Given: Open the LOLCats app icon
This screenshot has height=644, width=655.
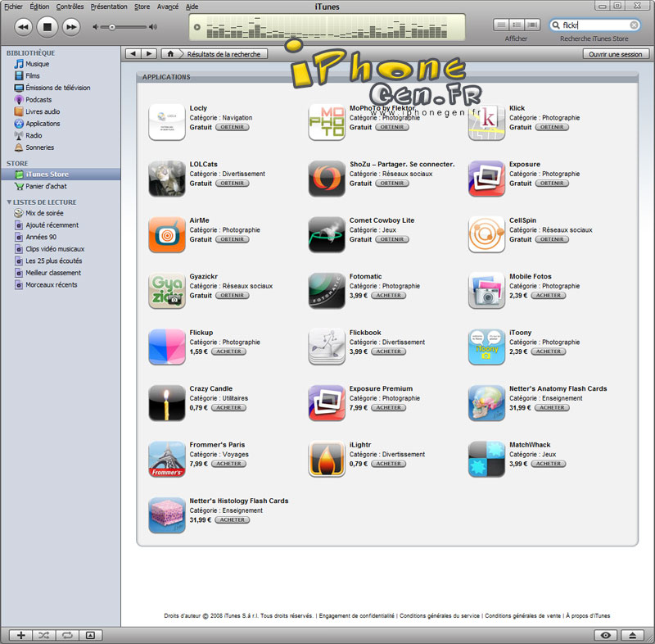Looking at the screenshot, I should (x=167, y=179).
